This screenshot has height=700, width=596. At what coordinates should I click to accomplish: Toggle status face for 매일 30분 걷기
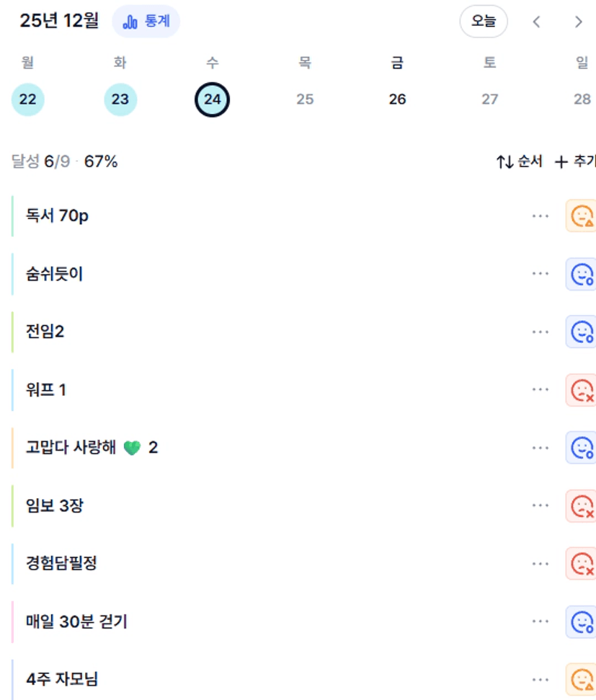point(581,621)
